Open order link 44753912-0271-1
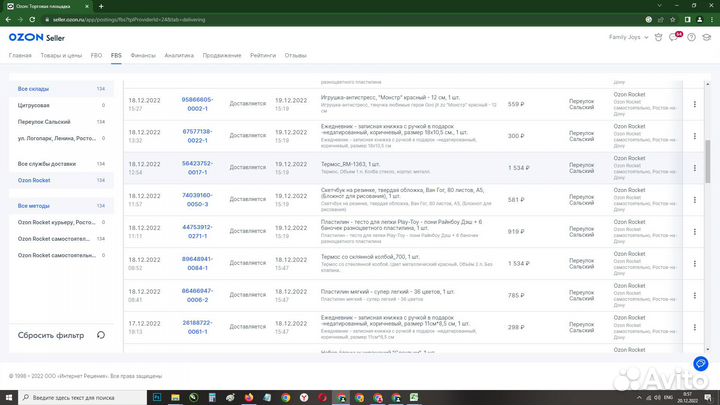The image size is (720, 405). (197, 231)
